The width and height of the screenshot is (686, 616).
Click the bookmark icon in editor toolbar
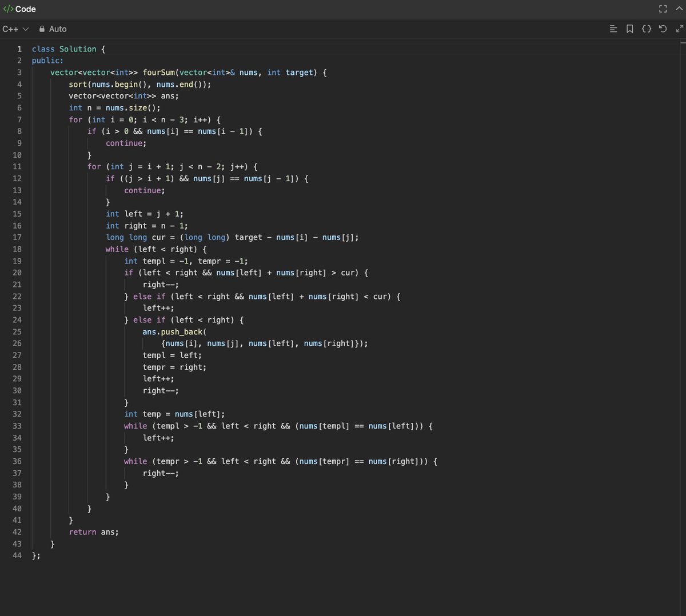pos(629,29)
